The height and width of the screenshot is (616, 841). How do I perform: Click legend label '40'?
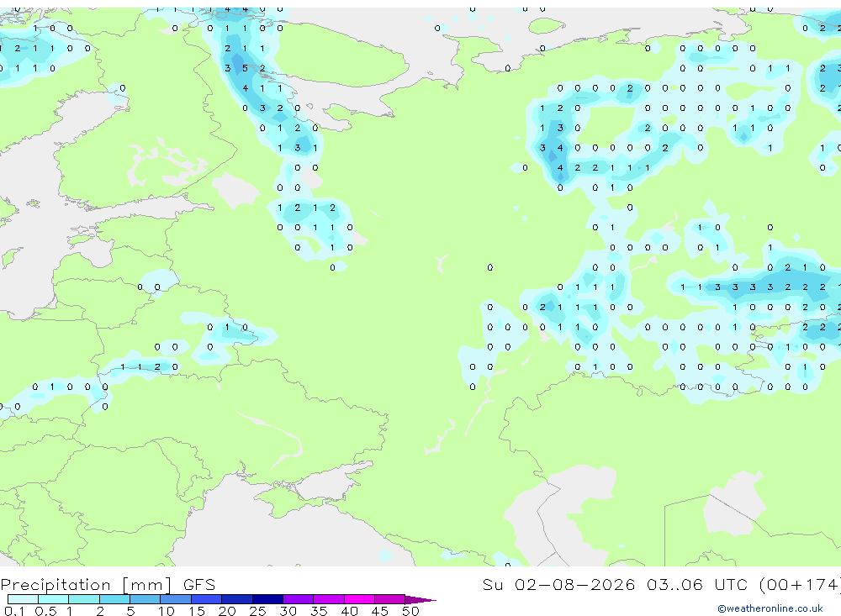pos(350,611)
